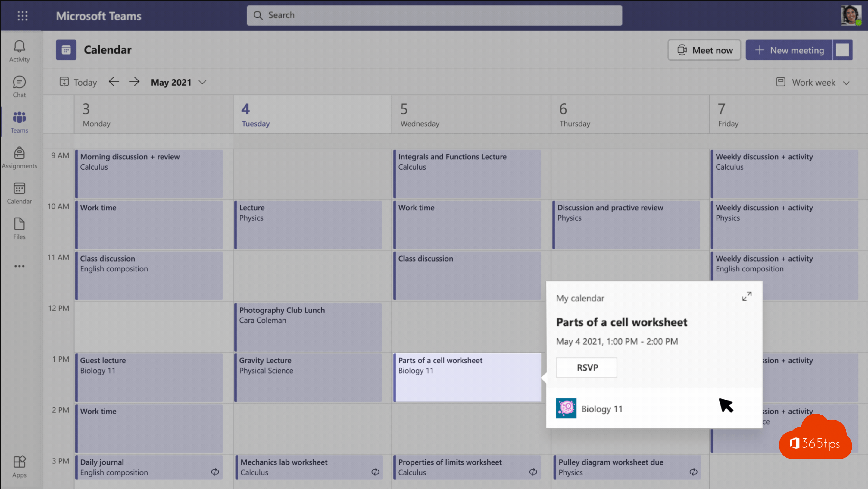Click My calendar label in popup

tap(580, 298)
